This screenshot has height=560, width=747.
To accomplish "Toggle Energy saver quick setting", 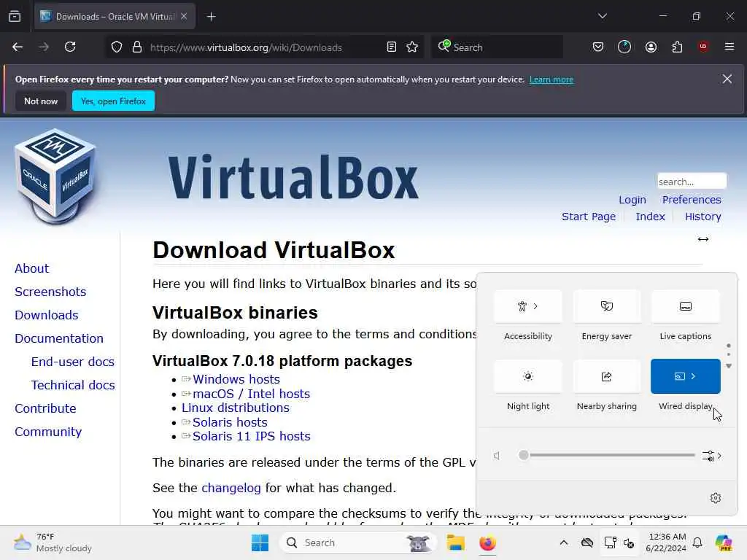I will pyautogui.click(x=606, y=306).
